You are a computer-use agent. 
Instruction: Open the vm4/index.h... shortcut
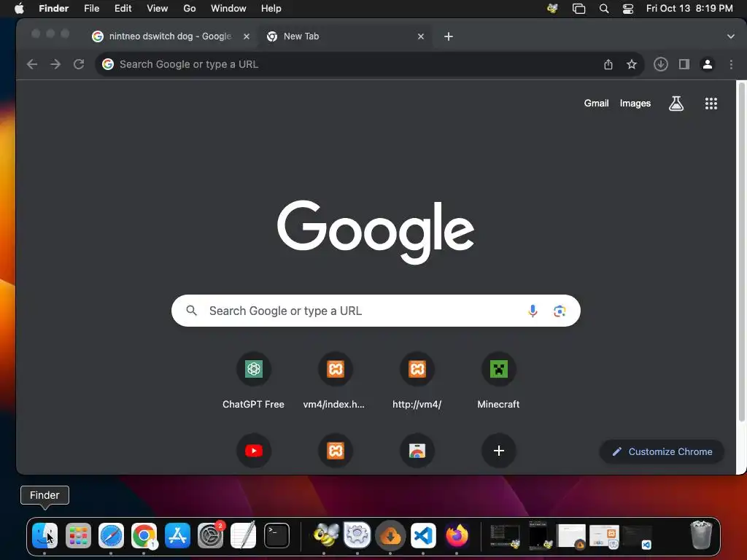334,381
